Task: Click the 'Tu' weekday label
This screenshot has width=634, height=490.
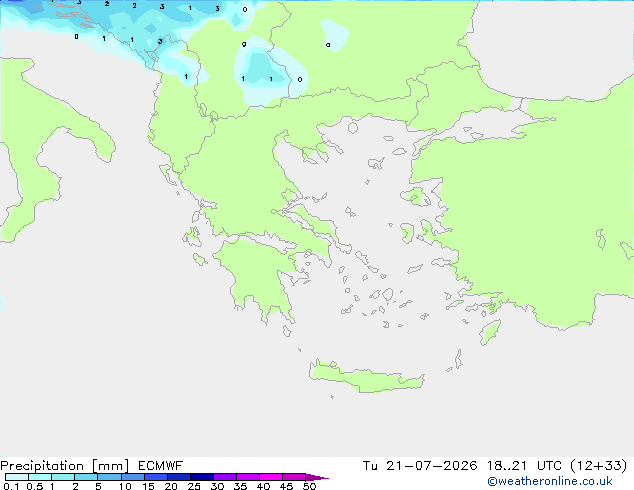Action: (370, 466)
